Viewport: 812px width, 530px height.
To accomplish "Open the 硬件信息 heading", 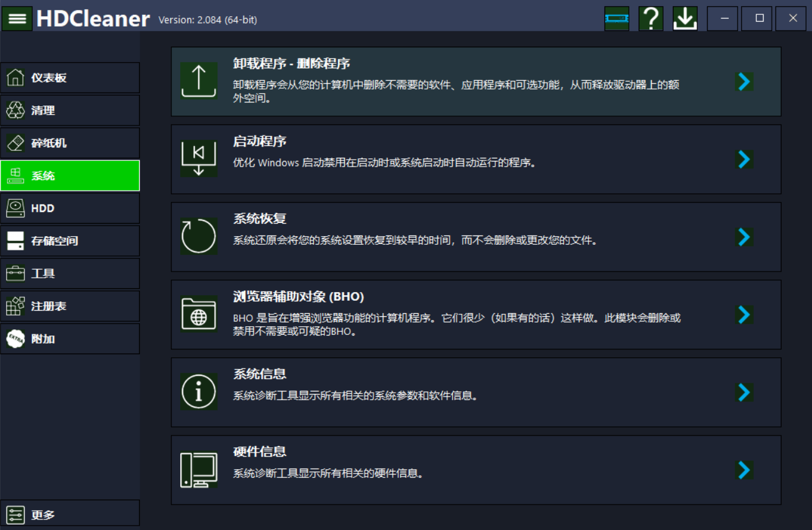I will (260, 452).
